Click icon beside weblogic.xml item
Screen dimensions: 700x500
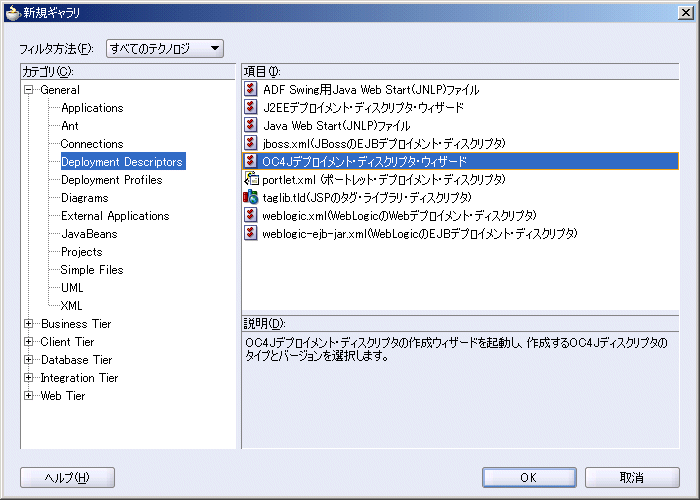pyautogui.click(x=250, y=215)
